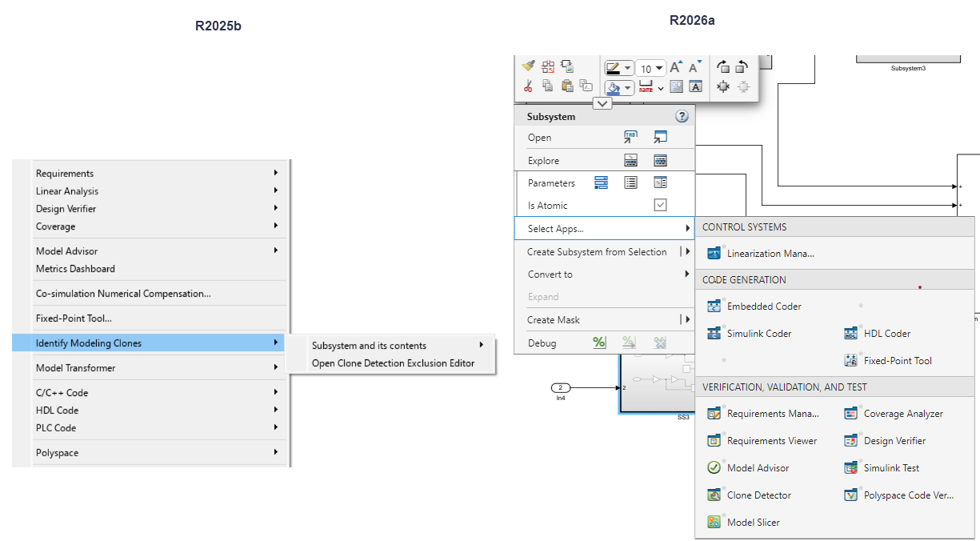Open Fixed-Point Tool app in R2026a menu

point(888,361)
